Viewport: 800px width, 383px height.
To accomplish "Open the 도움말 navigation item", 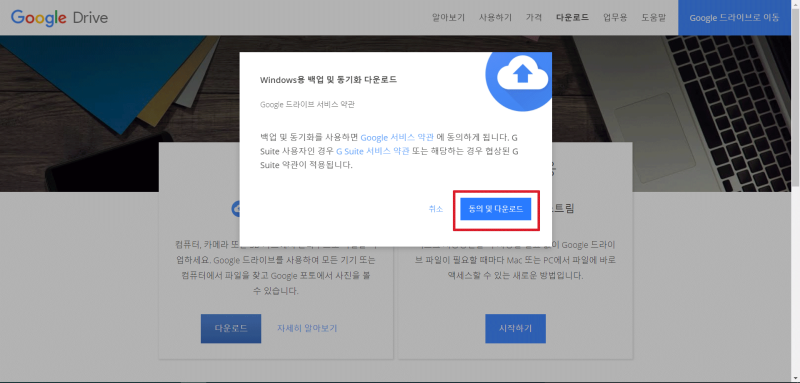I will [x=654, y=17].
